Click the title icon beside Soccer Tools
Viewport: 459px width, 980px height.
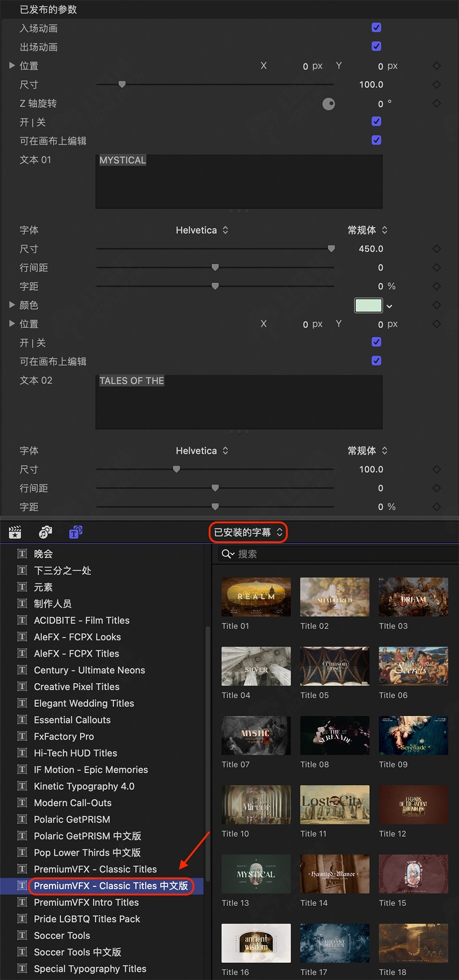[22, 935]
